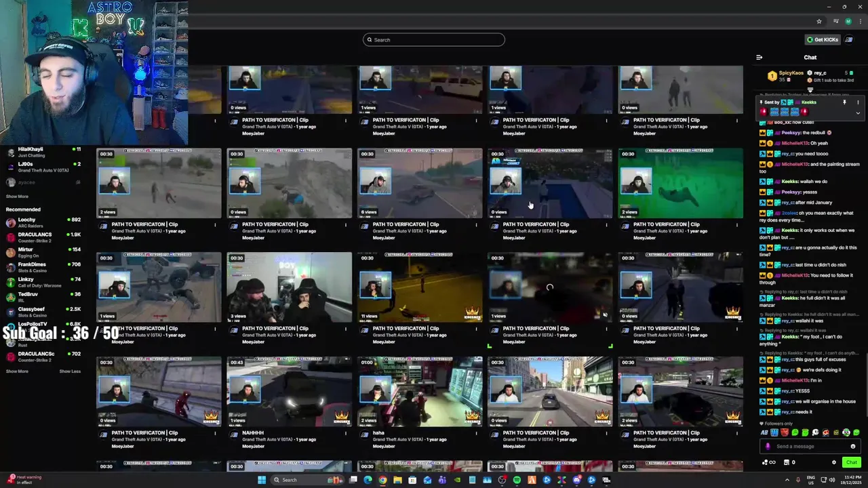Viewport: 868px width, 488px height.
Task: Click the channel points icon with infinity
Action: click(769, 462)
